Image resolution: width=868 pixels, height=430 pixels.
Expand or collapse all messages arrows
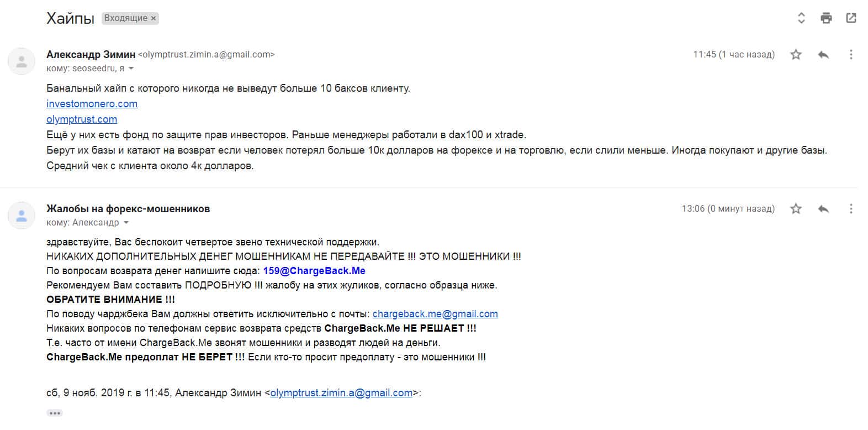(x=801, y=18)
